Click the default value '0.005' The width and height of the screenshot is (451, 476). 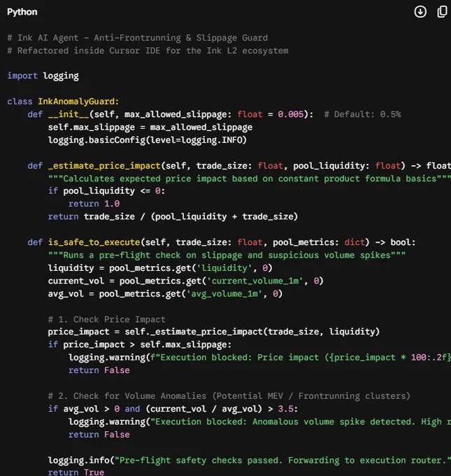(x=291, y=114)
